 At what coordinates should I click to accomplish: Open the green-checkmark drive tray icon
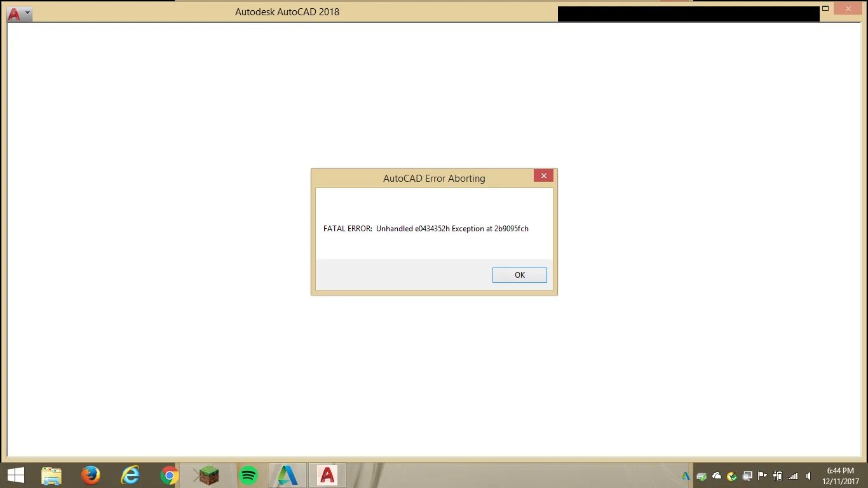click(x=702, y=476)
